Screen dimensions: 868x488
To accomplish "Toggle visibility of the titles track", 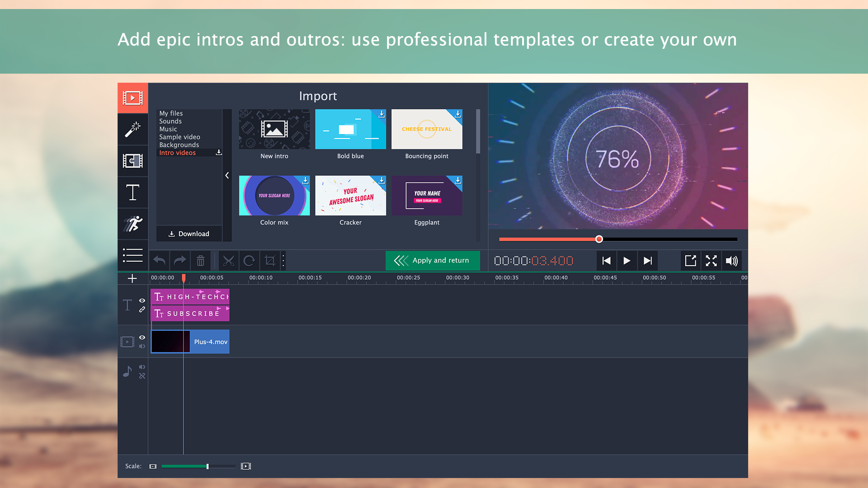I will click(x=142, y=300).
